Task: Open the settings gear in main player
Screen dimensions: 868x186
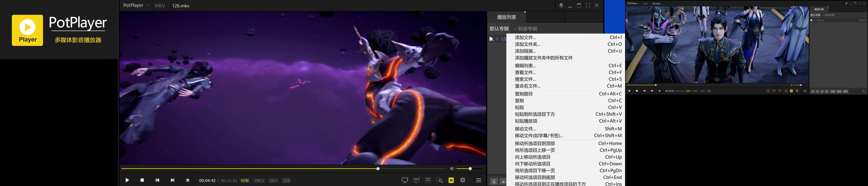Action: 463,180
